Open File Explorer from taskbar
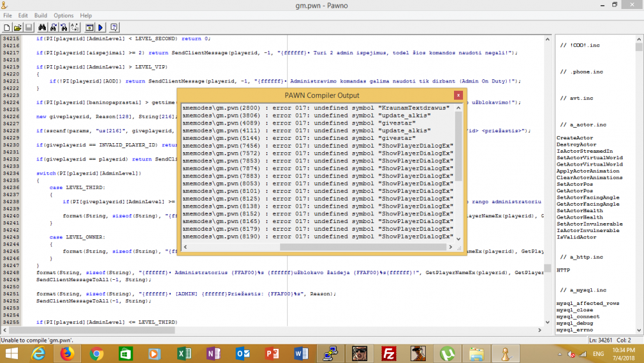Screen dimensions: 644x363 point(476,354)
